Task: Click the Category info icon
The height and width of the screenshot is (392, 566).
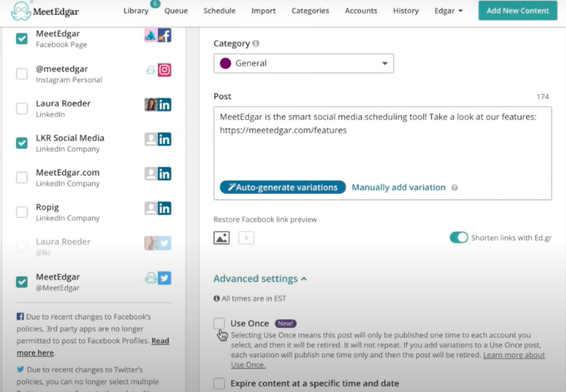Action: pyautogui.click(x=256, y=43)
